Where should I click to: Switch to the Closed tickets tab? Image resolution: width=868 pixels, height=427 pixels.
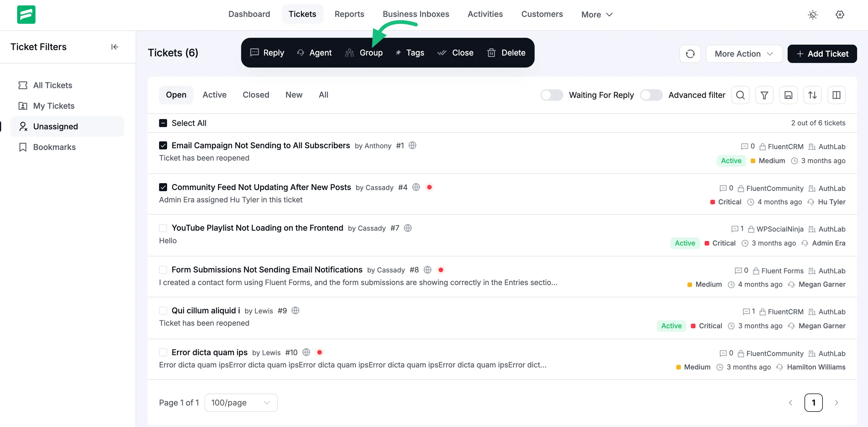coord(256,95)
